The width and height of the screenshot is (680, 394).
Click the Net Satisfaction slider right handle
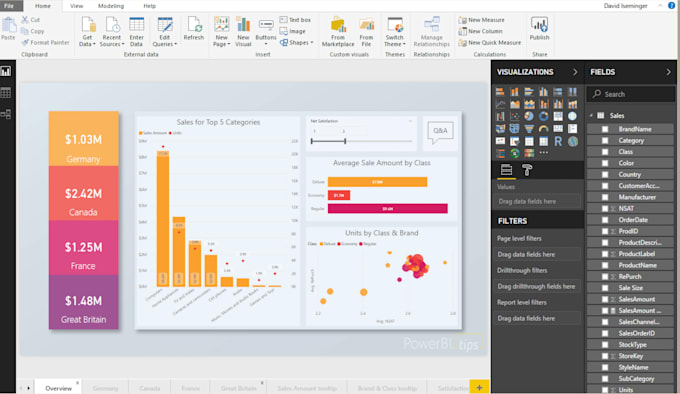pos(345,141)
